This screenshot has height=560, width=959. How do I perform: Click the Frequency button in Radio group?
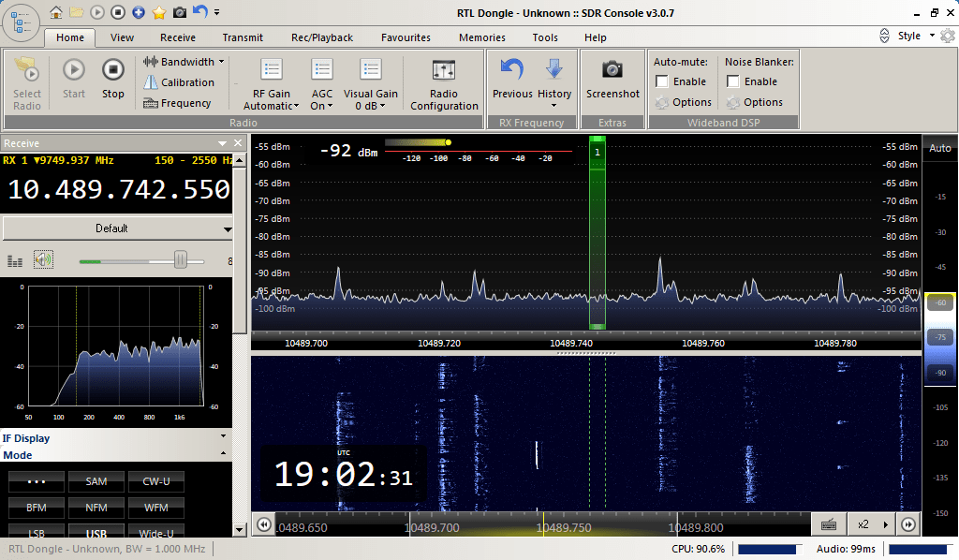[x=177, y=103]
